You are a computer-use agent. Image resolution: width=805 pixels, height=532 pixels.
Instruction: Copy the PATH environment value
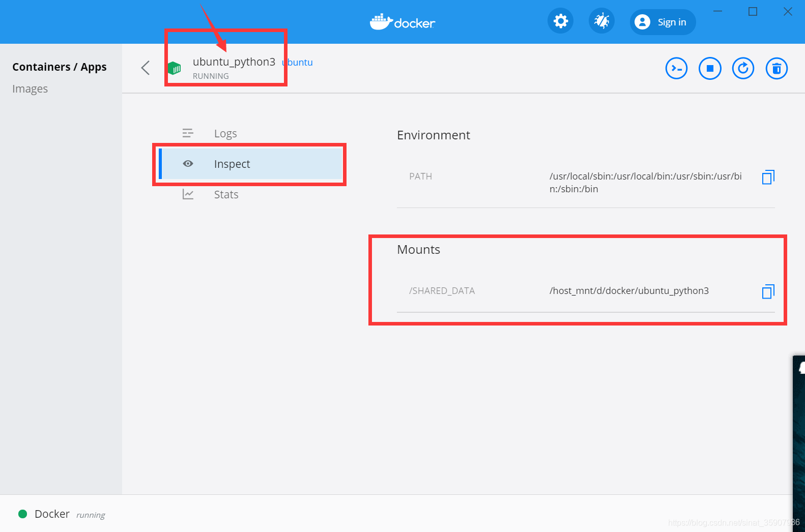click(x=768, y=177)
